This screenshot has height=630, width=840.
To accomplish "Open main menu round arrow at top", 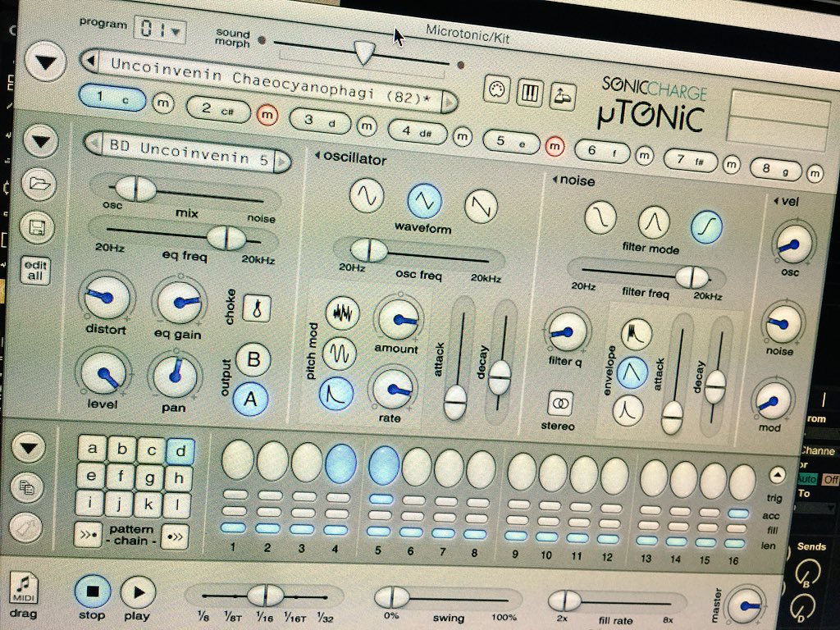I will [45, 62].
